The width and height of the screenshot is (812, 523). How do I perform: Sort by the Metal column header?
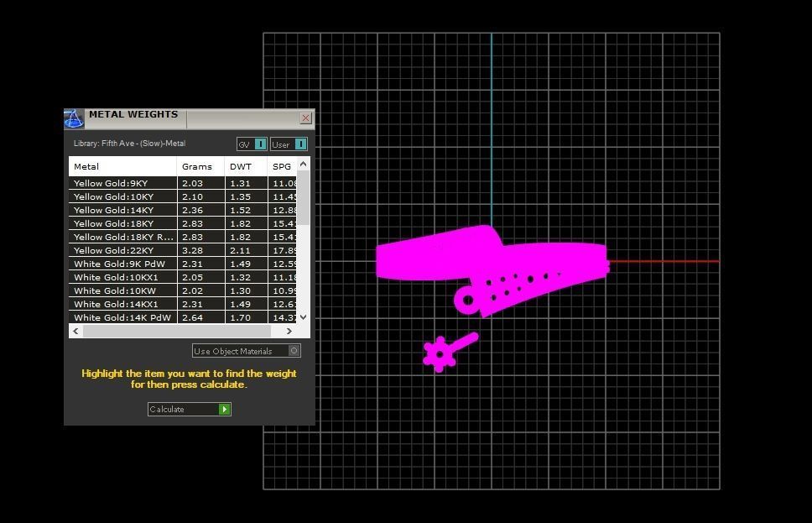(x=122, y=166)
